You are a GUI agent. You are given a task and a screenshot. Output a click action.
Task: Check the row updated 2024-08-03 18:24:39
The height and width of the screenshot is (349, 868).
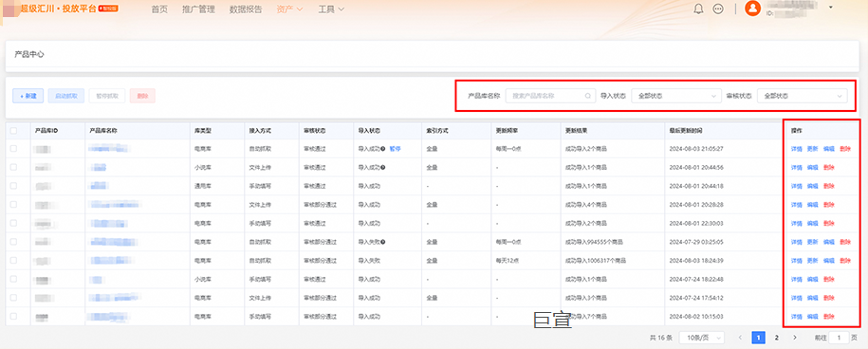coord(13,260)
